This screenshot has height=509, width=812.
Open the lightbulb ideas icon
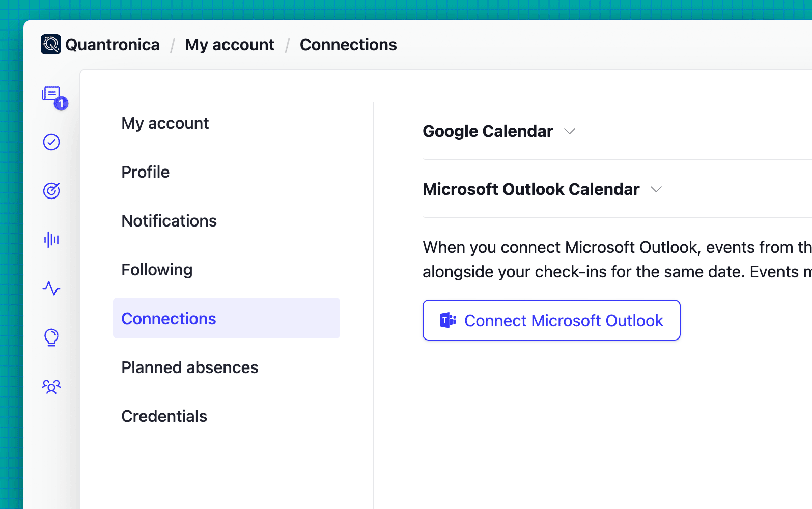[x=51, y=337]
